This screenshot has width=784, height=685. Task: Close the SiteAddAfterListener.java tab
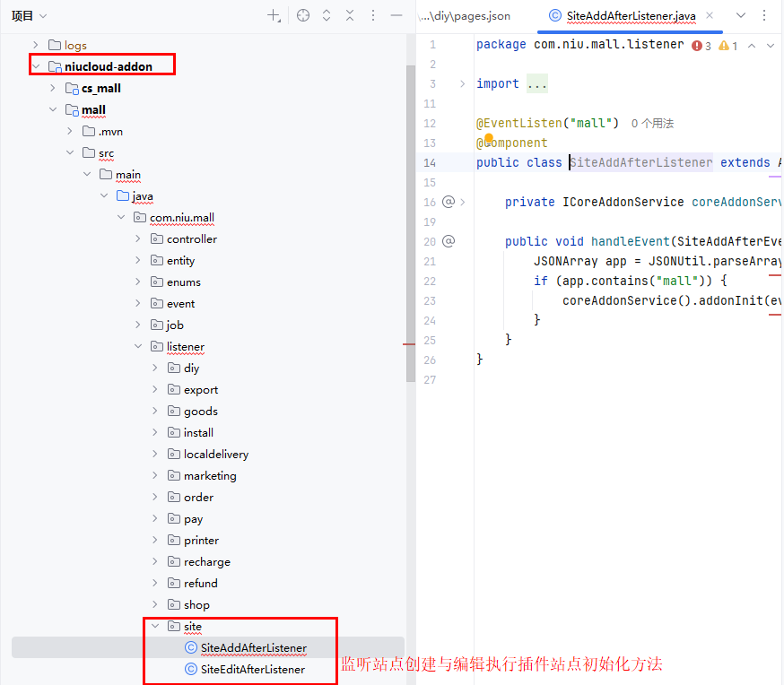click(710, 15)
